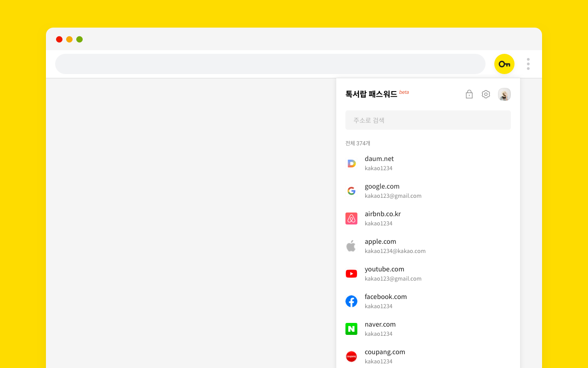Click the Apple logo icon
The height and width of the screenshot is (368, 588).
coord(351,246)
